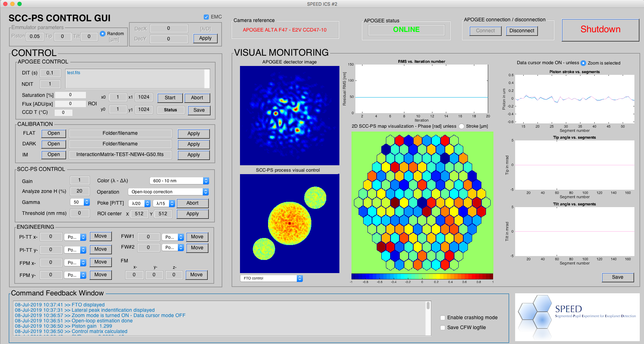This screenshot has height=344, width=644.
Task: Select the Zoom is selected radio button
Action: [583, 63]
